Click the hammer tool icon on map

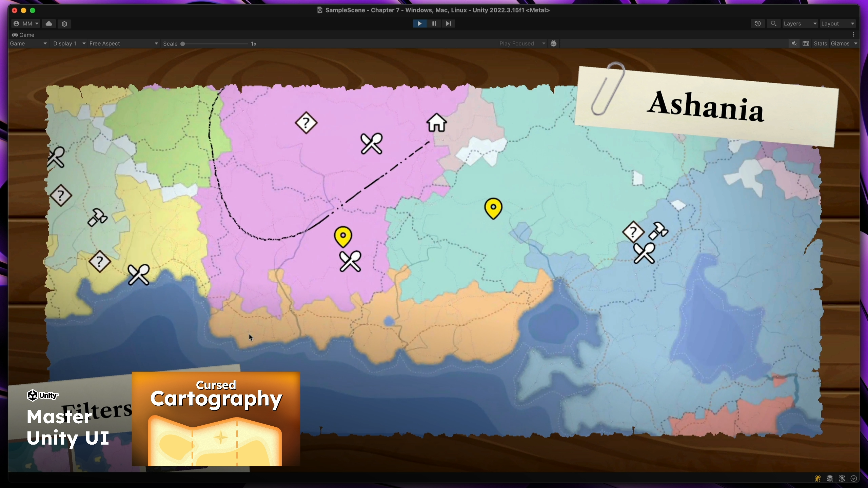tap(97, 218)
